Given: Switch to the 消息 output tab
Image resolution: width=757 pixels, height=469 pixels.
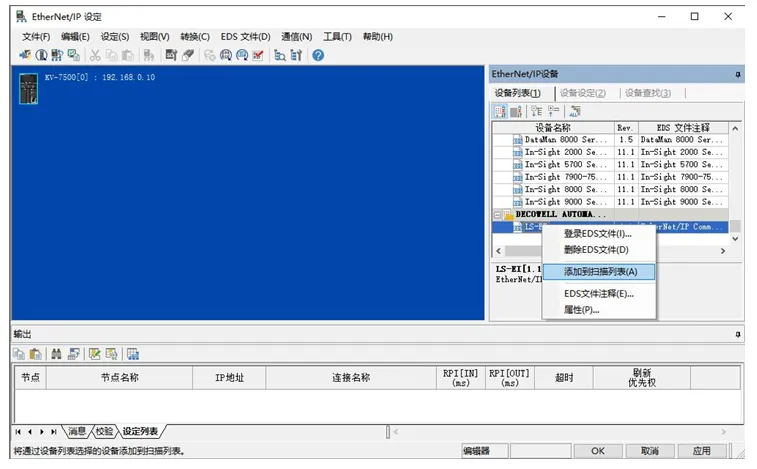Looking at the screenshot, I should pyautogui.click(x=77, y=431).
